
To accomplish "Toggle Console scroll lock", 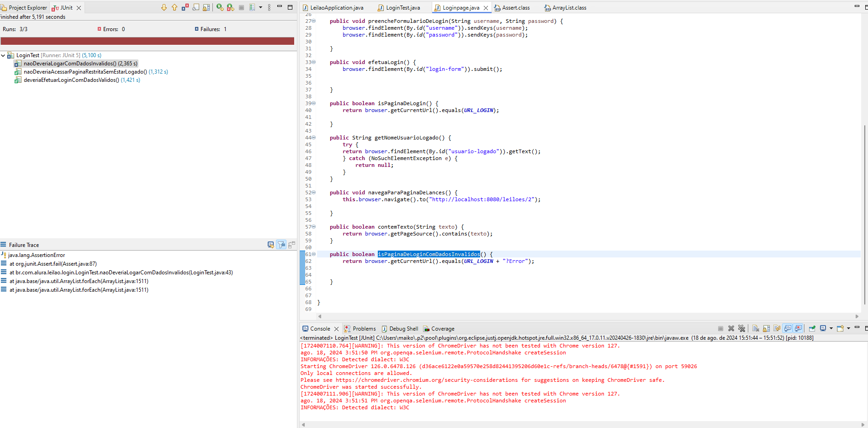I will pyautogui.click(x=766, y=328).
